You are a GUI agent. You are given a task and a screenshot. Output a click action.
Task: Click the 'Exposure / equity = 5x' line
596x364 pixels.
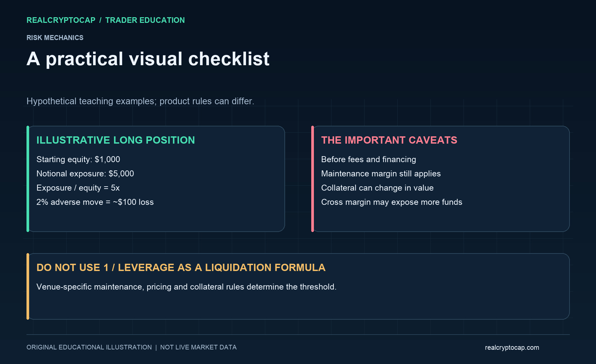pos(78,188)
